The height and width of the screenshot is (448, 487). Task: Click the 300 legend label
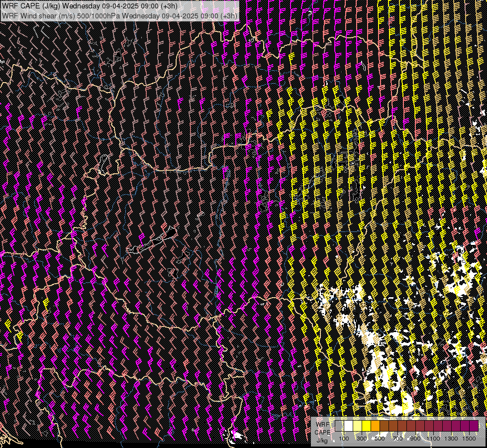point(362,439)
